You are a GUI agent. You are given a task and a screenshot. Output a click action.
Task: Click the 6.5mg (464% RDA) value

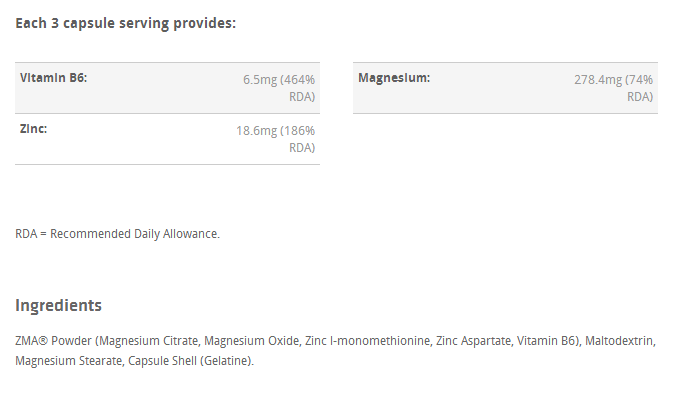279,88
